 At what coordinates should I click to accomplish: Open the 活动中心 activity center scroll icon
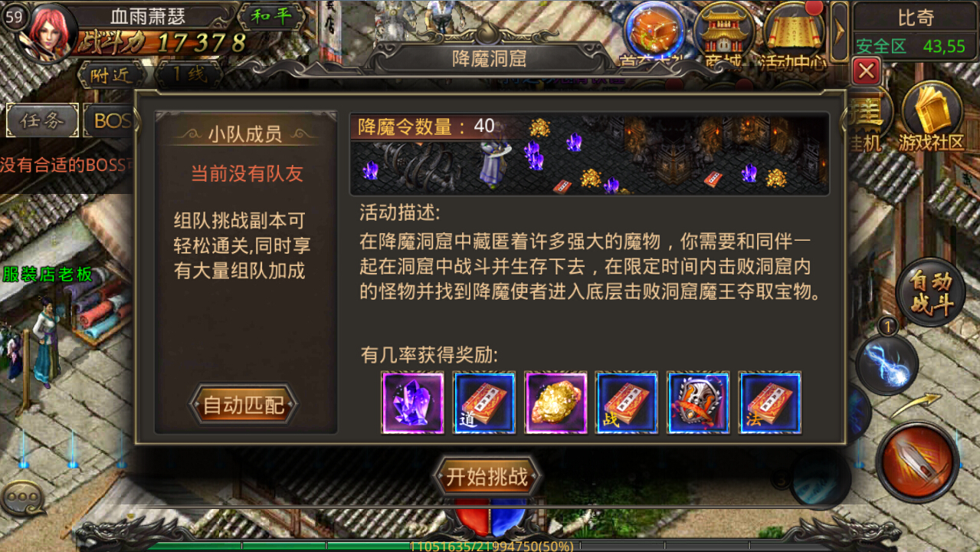794,34
